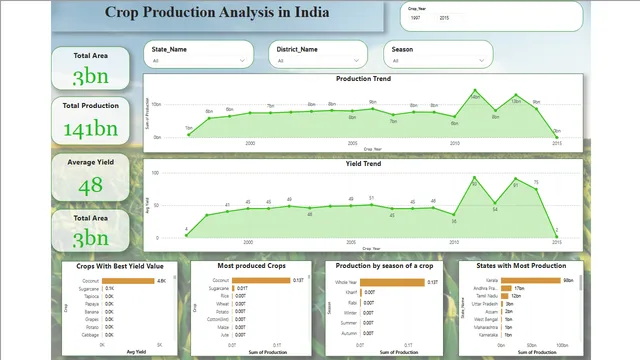This screenshot has height=360, width=640.
Task: Click the Andhra Pradesh production bar
Action: pos(506,288)
